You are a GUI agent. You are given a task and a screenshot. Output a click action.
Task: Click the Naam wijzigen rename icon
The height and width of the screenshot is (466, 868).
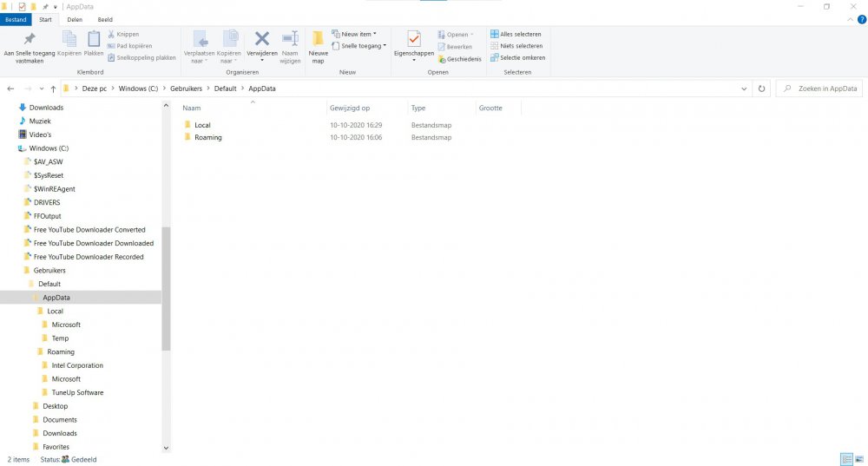290,40
